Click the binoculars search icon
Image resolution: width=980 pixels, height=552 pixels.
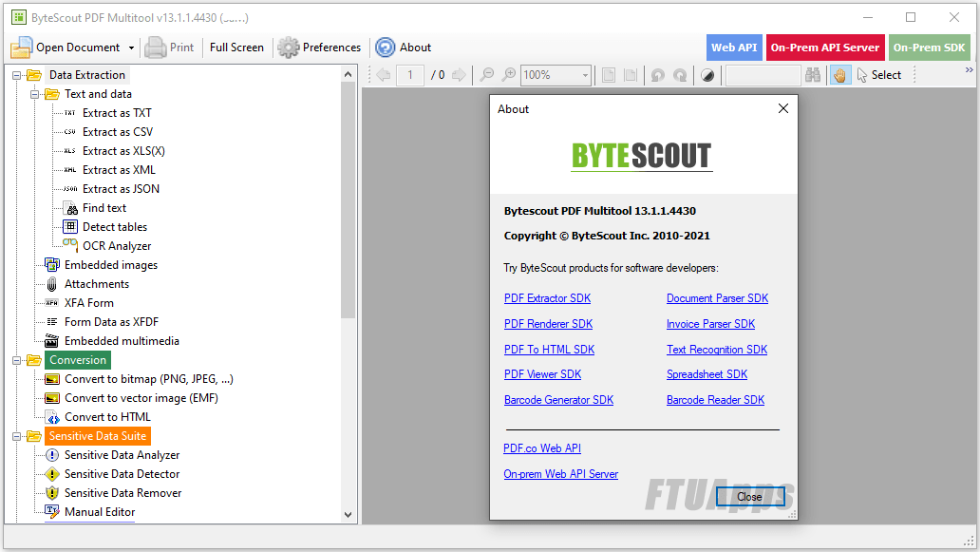pos(813,75)
